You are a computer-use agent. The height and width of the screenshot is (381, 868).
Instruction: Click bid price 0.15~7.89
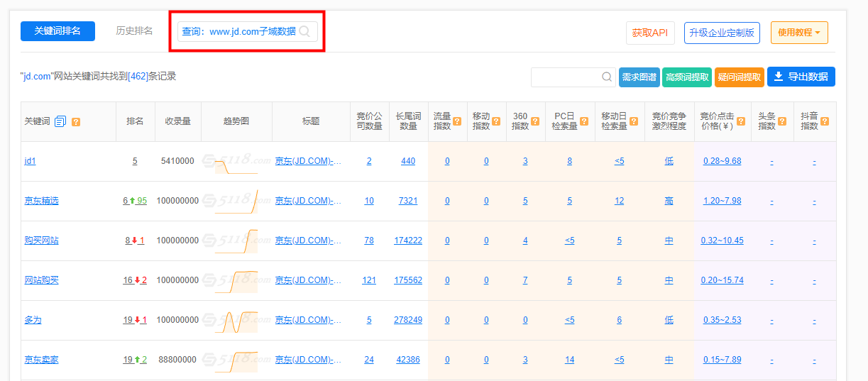pyautogui.click(x=722, y=360)
